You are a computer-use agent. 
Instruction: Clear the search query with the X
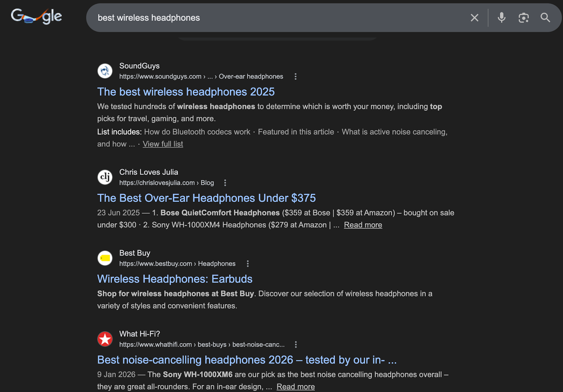tap(474, 18)
